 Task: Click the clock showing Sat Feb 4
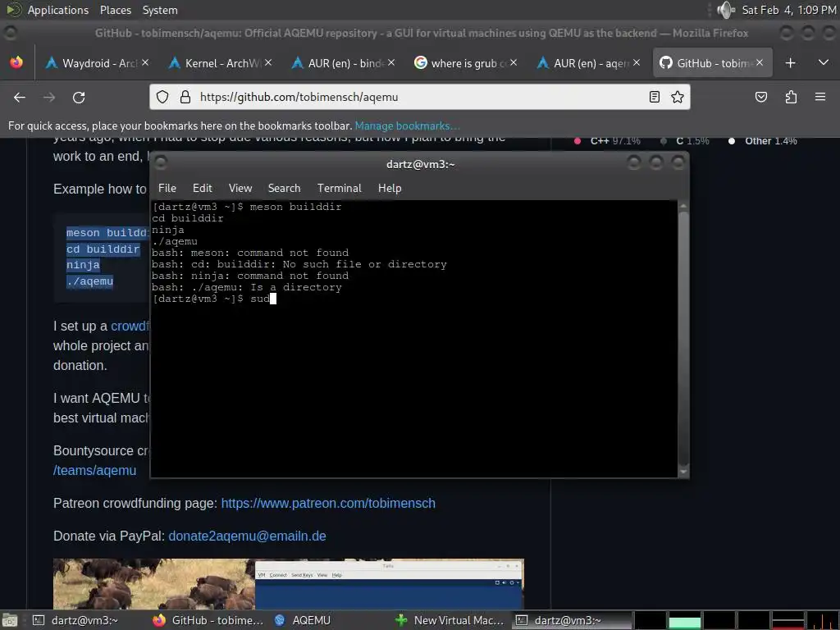click(x=788, y=10)
